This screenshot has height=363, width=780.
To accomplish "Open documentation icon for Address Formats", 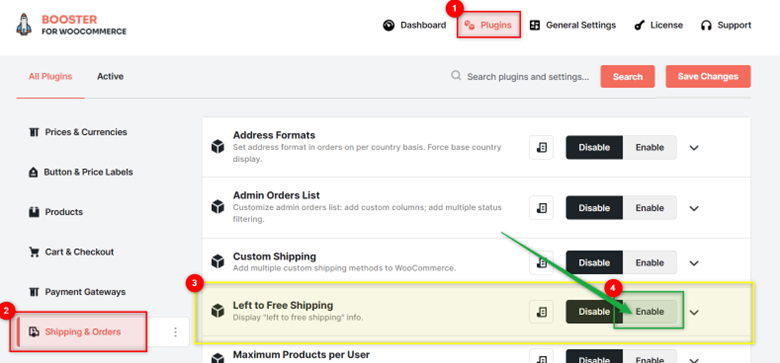I will 541,147.
